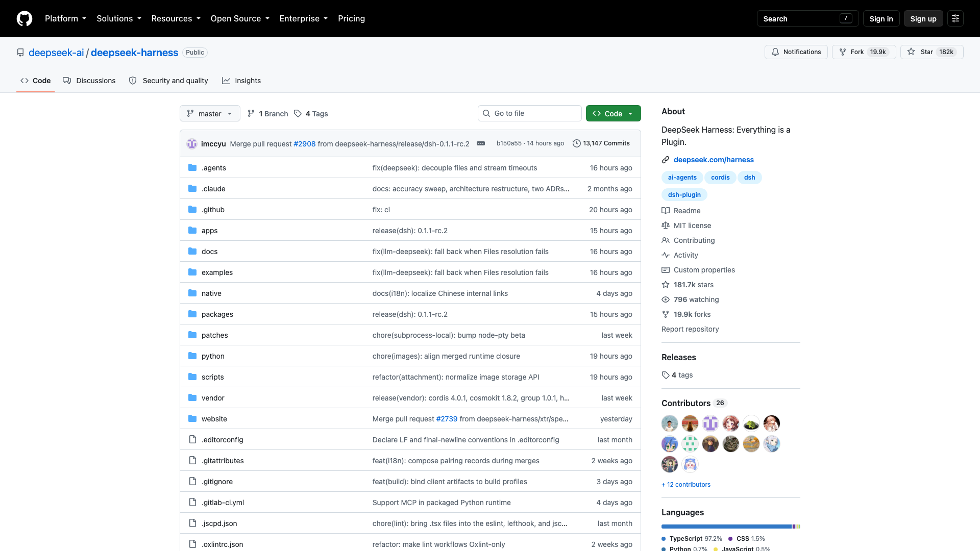Click the CSS purple language dot

[x=730, y=539]
